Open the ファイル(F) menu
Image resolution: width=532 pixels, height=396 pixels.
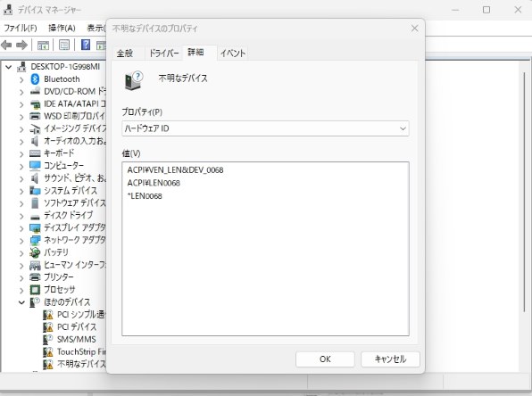(20, 28)
